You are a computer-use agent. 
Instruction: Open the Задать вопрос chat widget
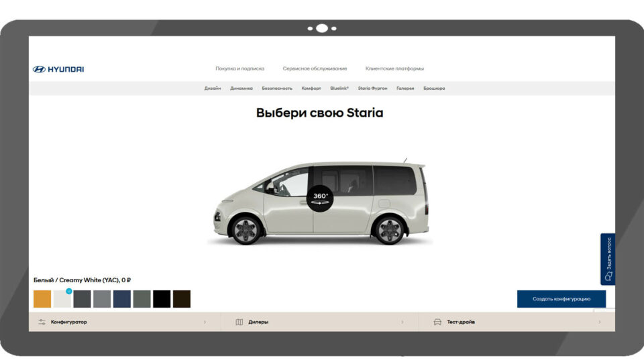608,259
